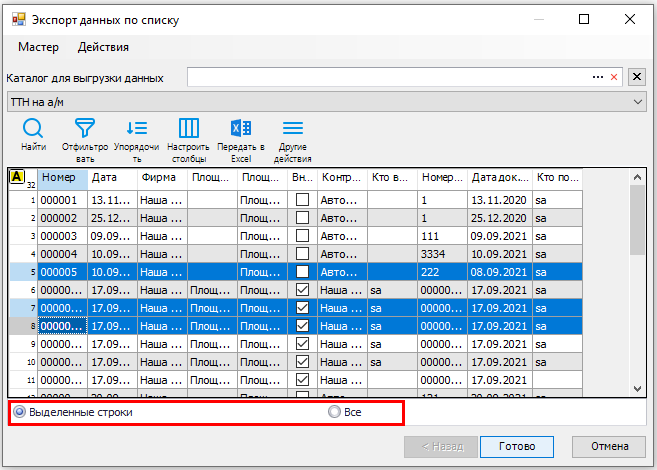657x470 pixels.
Task: Select the Все radio button
Action: [335, 412]
